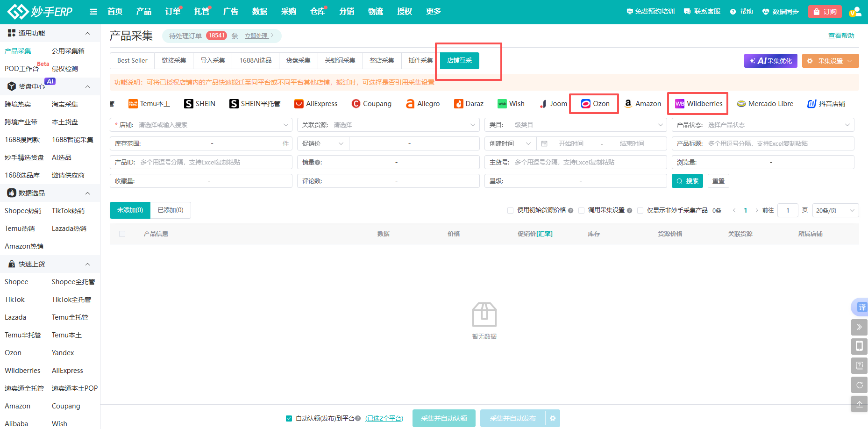
Task: Check the select-all box in table header
Action: tap(122, 234)
